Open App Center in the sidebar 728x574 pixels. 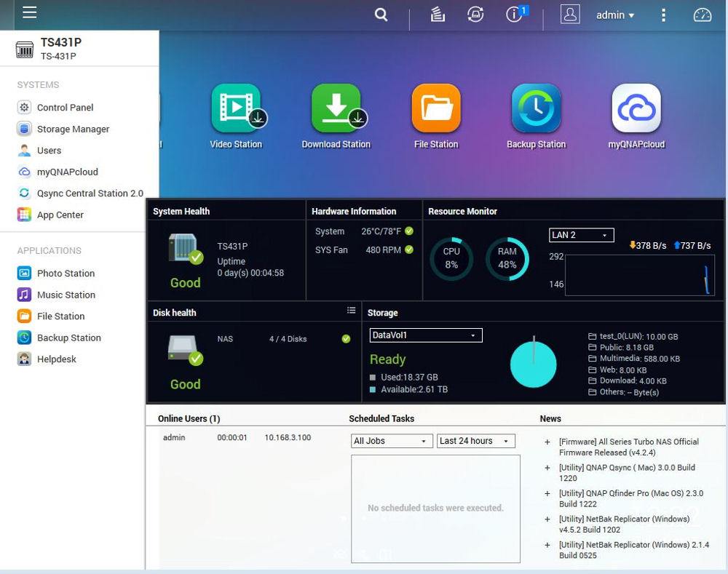(50, 215)
